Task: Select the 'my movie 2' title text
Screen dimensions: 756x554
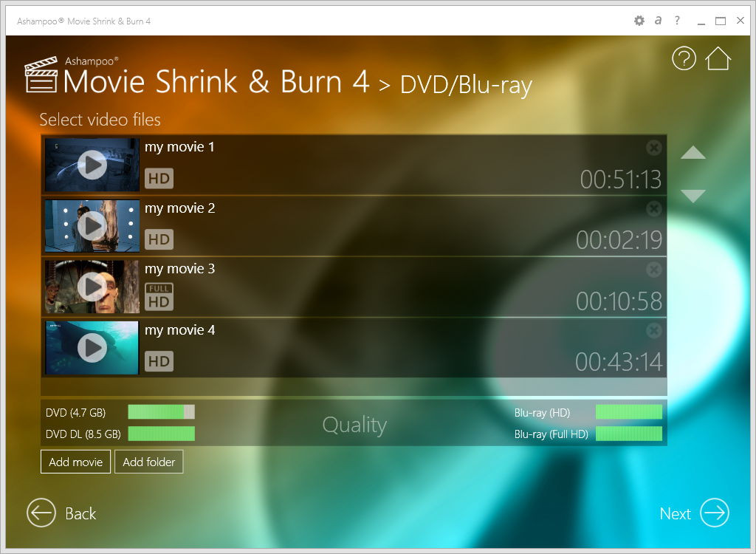Action: click(x=180, y=208)
